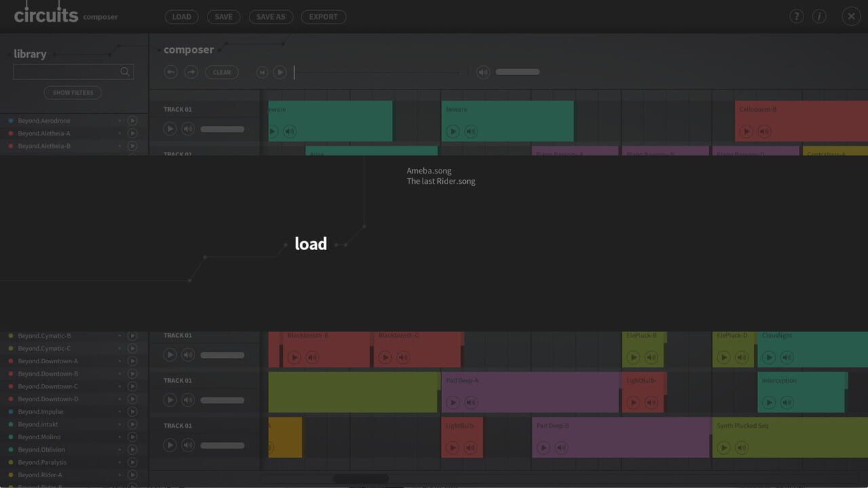
Task: Open the SAVE AS menu option
Action: 271,16
